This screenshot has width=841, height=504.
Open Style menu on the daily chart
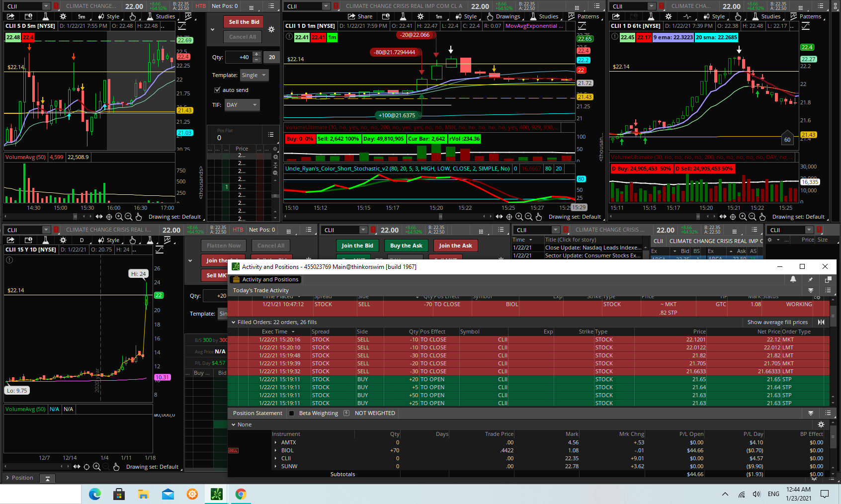point(109,240)
